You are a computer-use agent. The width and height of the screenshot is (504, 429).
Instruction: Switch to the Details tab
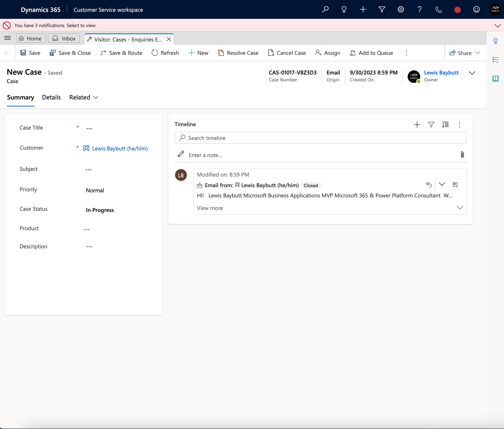point(51,97)
